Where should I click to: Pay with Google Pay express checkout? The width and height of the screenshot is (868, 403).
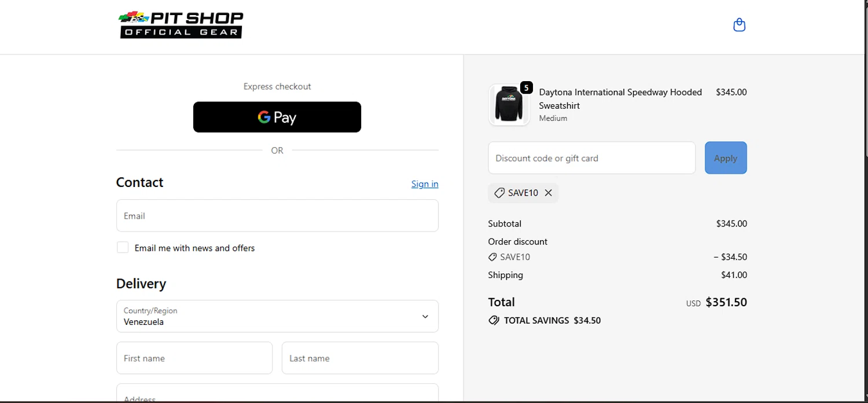point(277,117)
